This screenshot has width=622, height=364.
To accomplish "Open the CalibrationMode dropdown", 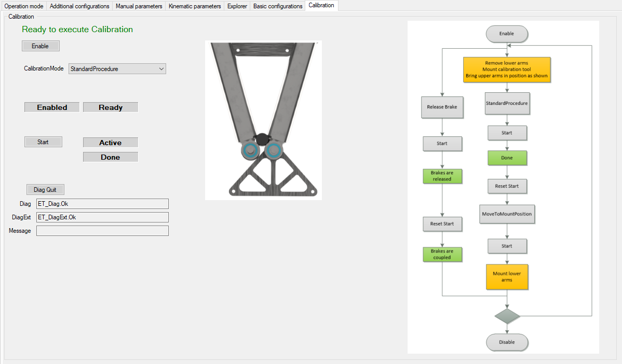I will point(117,69).
